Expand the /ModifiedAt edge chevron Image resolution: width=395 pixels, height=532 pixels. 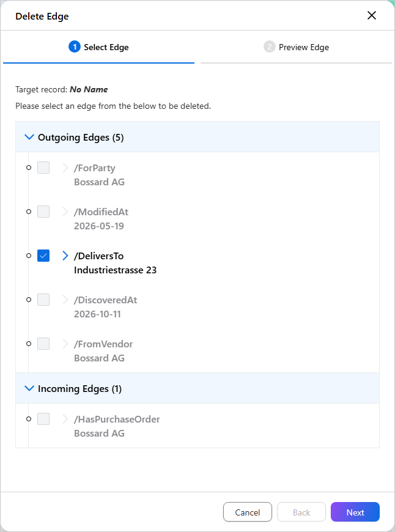pos(65,212)
